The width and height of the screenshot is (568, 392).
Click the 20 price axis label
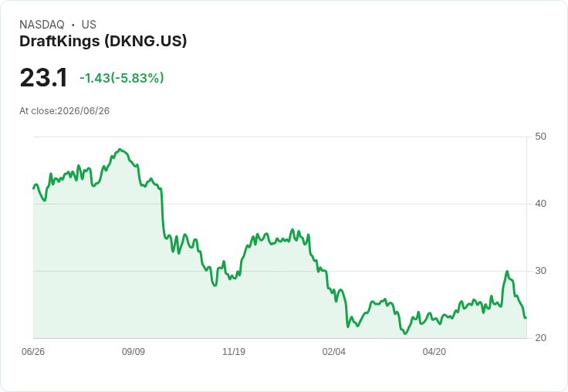540,338
